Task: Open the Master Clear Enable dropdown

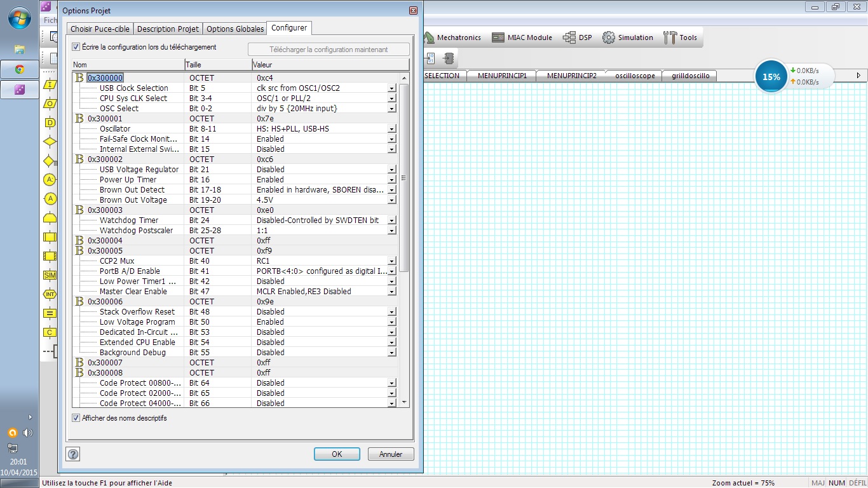Action: [x=391, y=292]
